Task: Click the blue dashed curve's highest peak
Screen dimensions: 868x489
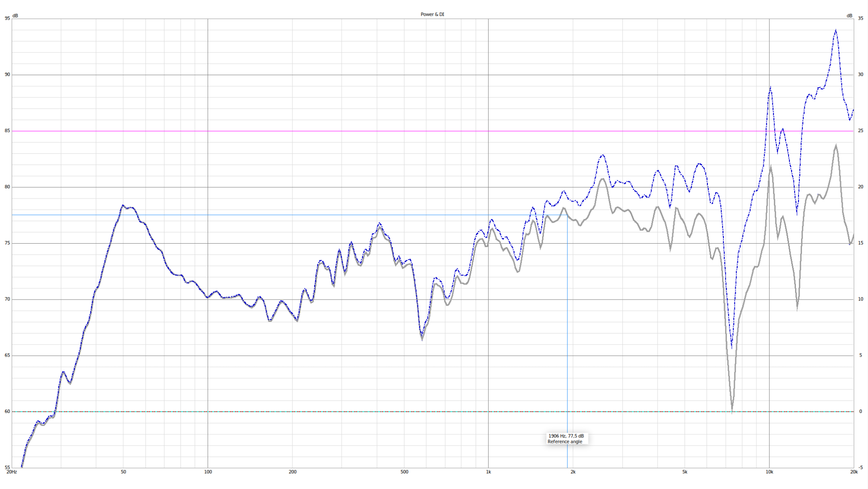Action: point(835,30)
